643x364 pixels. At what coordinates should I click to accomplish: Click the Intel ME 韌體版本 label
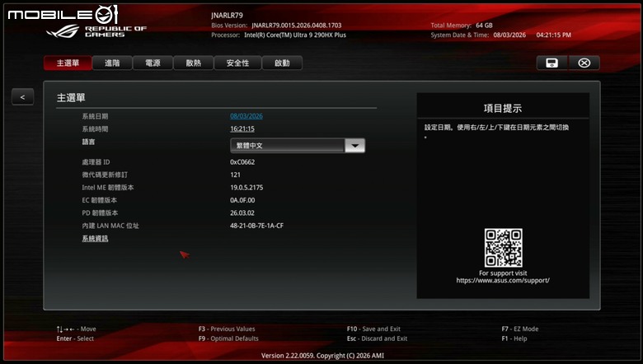[x=107, y=188]
